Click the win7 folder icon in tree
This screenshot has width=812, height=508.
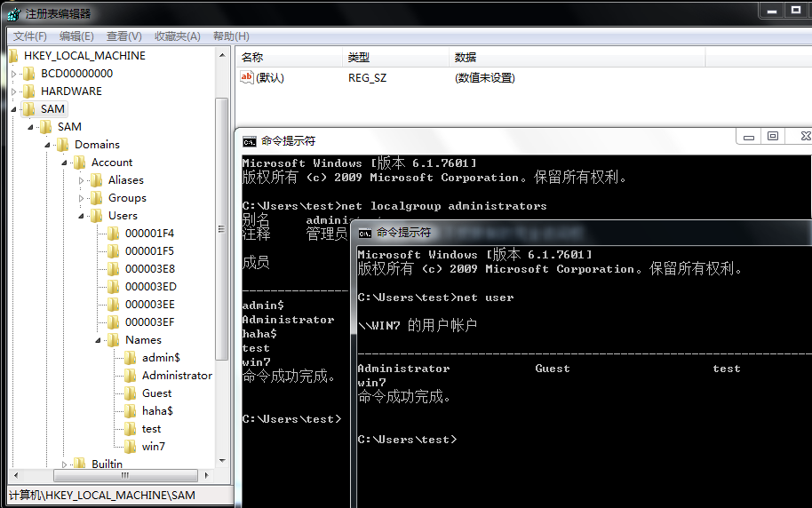(131, 447)
